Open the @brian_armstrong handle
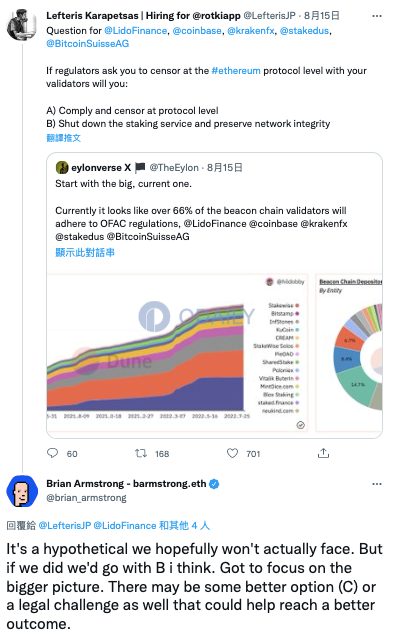 point(86,498)
